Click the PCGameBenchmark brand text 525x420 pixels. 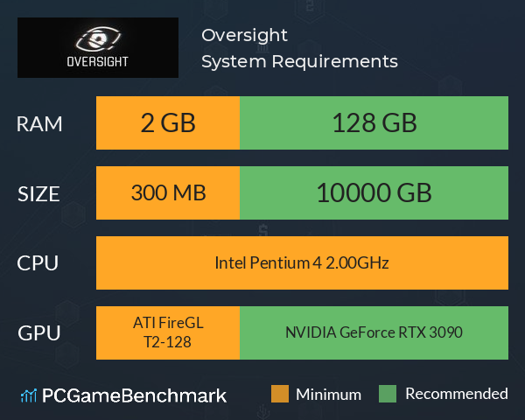134,395
